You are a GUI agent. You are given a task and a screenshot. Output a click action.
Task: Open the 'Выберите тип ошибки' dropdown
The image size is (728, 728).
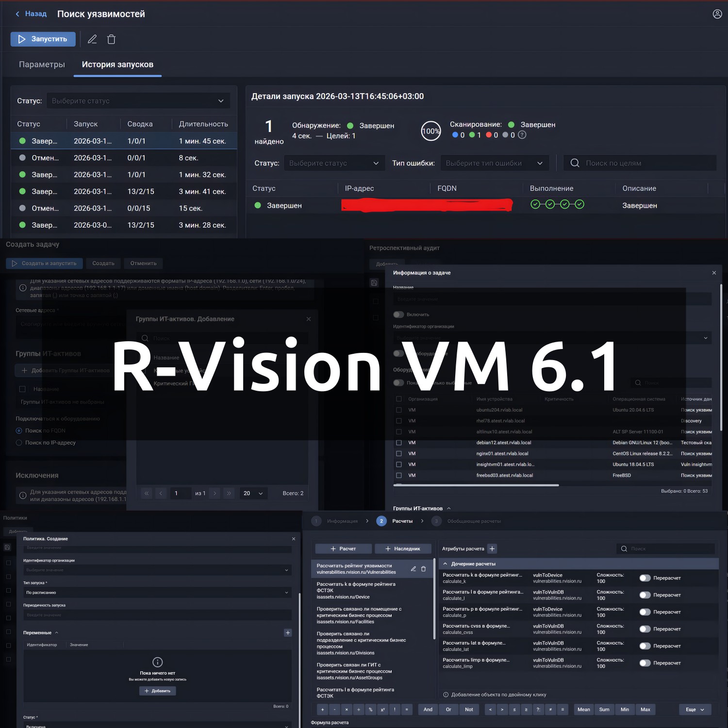(494, 163)
